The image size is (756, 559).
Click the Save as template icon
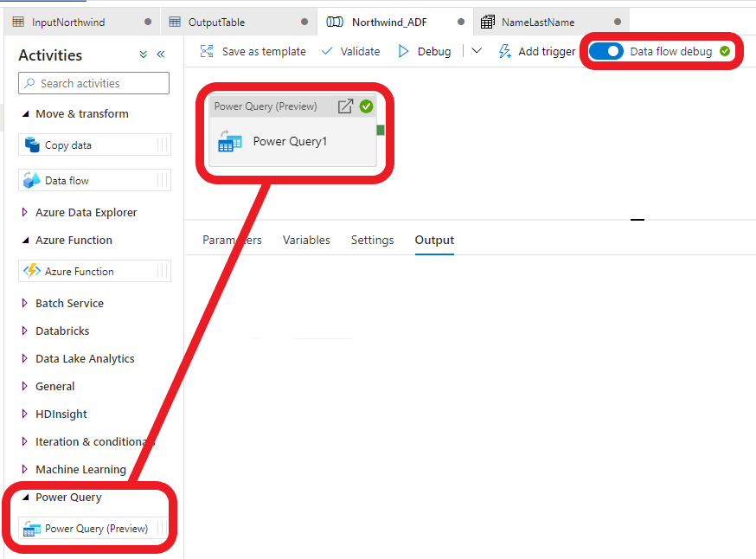(207, 51)
